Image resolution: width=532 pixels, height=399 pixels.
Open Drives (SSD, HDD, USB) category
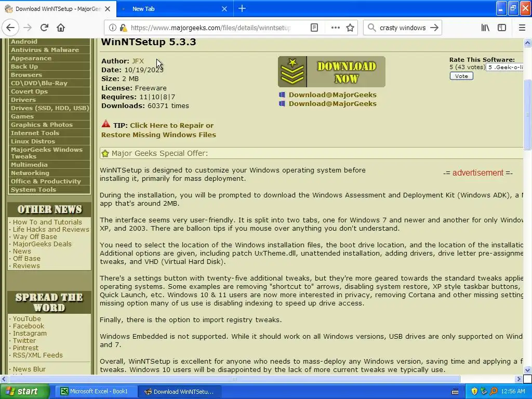pyautogui.click(x=49, y=108)
